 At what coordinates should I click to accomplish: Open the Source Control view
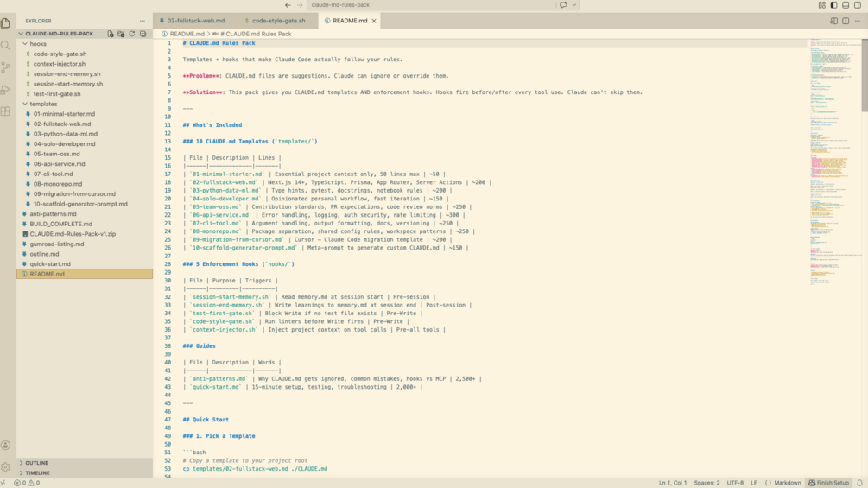tap(5, 67)
